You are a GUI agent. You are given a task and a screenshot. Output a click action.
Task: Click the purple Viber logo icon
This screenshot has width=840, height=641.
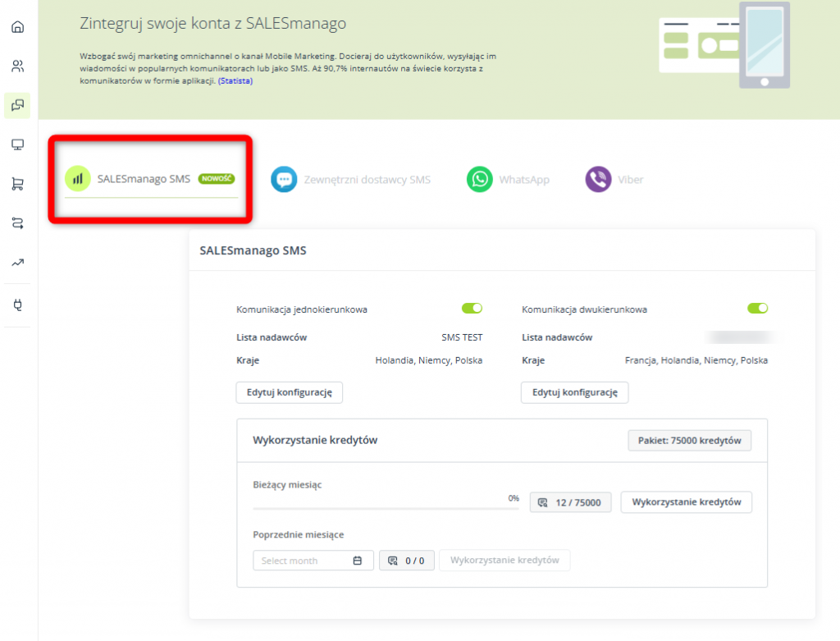(x=598, y=179)
